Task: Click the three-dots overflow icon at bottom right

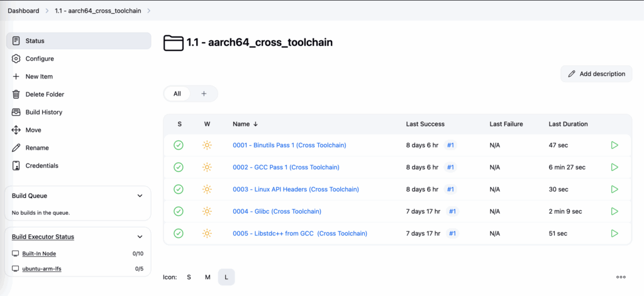Action: point(621,277)
